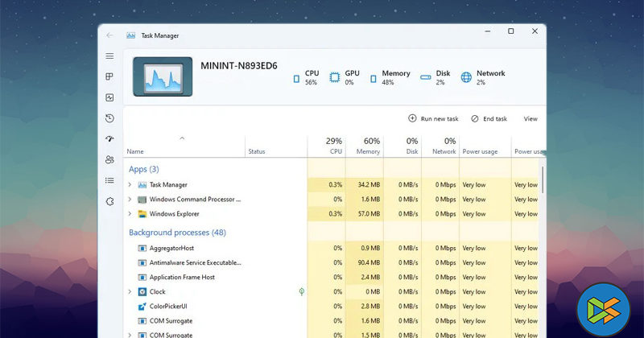Expand the Clock background process
This screenshot has width=644, height=338.
(x=130, y=291)
